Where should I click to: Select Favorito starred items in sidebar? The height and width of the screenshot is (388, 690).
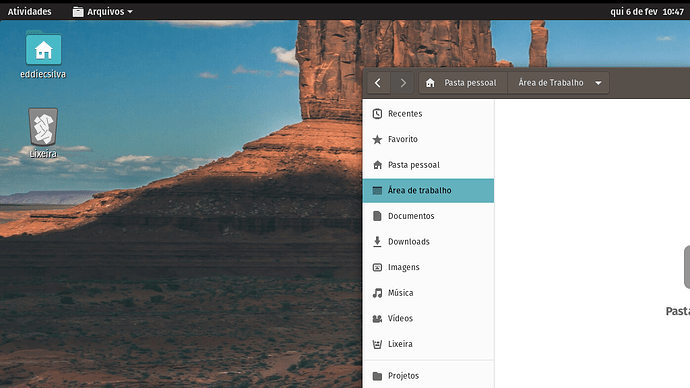pyautogui.click(x=428, y=139)
